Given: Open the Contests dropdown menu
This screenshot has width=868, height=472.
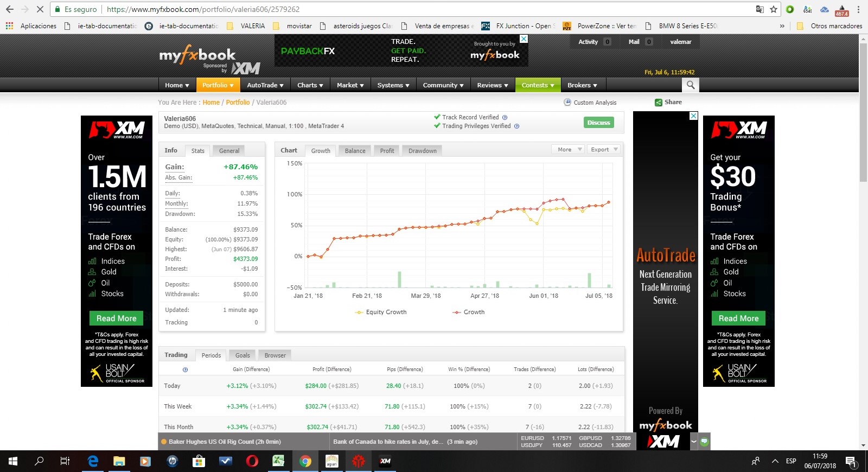Looking at the screenshot, I should [538, 85].
